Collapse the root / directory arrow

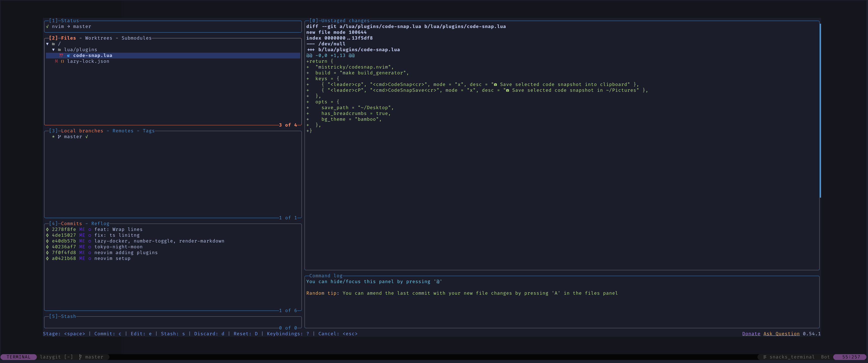[x=47, y=44]
